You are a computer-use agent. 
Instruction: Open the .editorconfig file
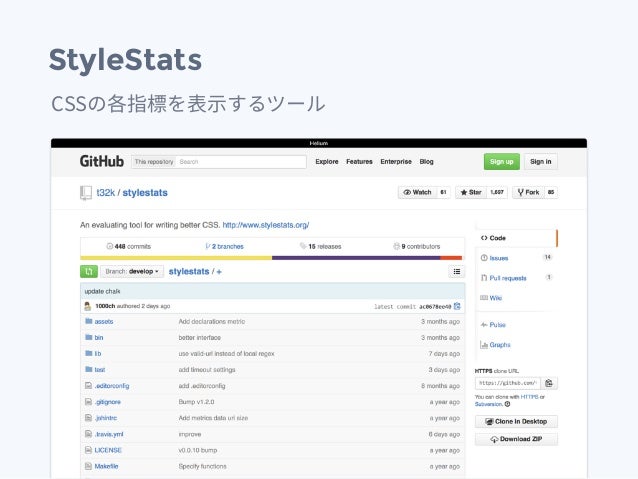click(x=112, y=386)
